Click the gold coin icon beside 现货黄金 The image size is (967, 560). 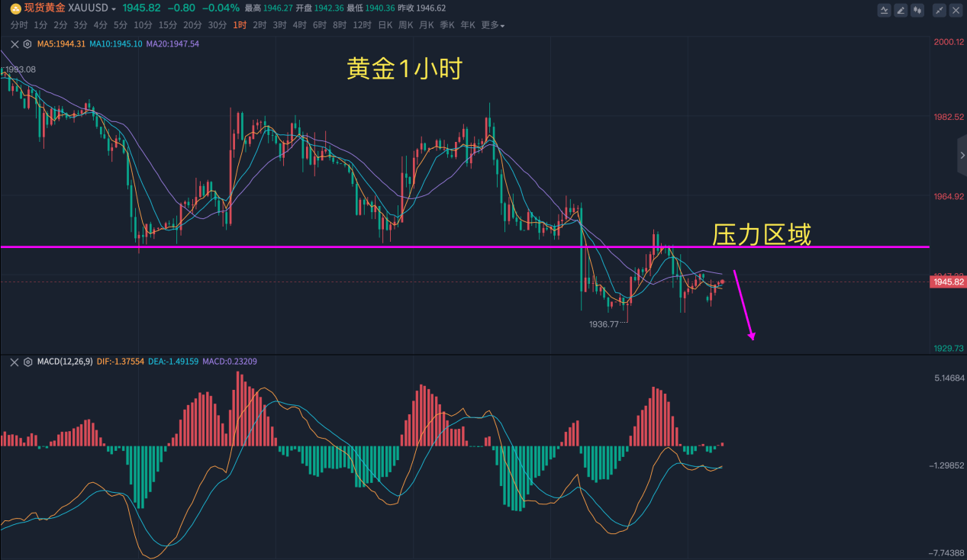[15, 8]
